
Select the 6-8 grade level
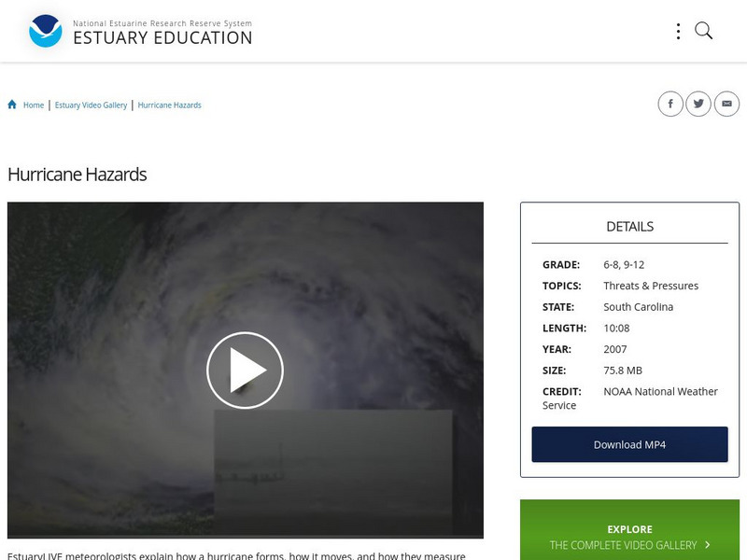tap(612, 264)
